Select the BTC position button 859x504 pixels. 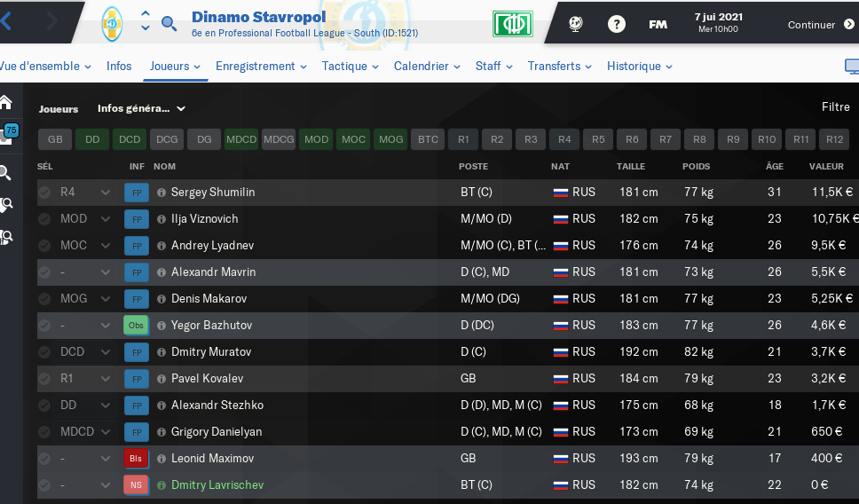(x=428, y=139)
